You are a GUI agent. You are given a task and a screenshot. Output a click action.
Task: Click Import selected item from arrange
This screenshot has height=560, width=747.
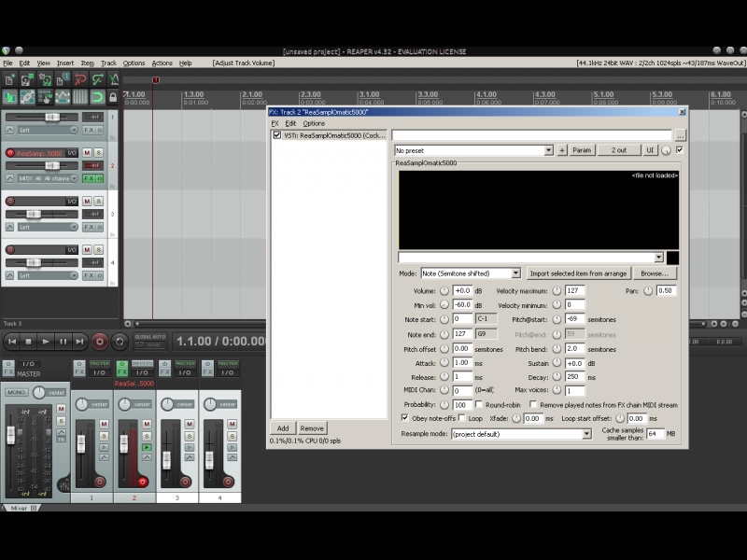(x=578, y=273)
